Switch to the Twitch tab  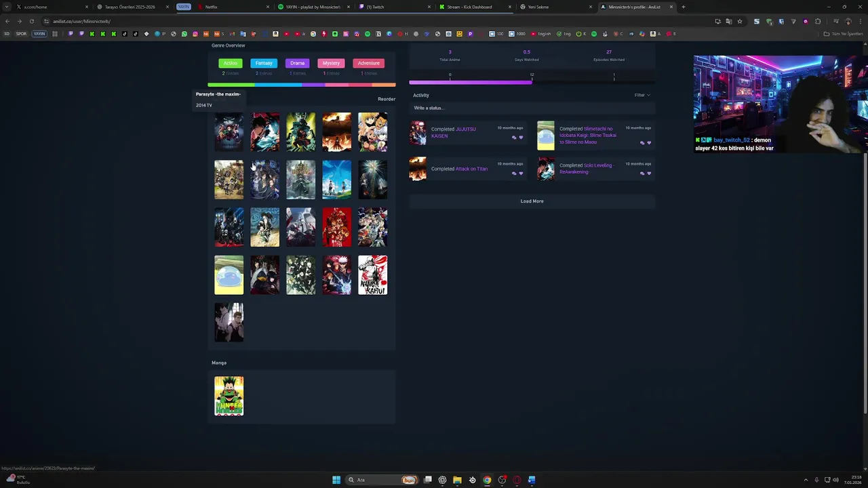point(395,7)
